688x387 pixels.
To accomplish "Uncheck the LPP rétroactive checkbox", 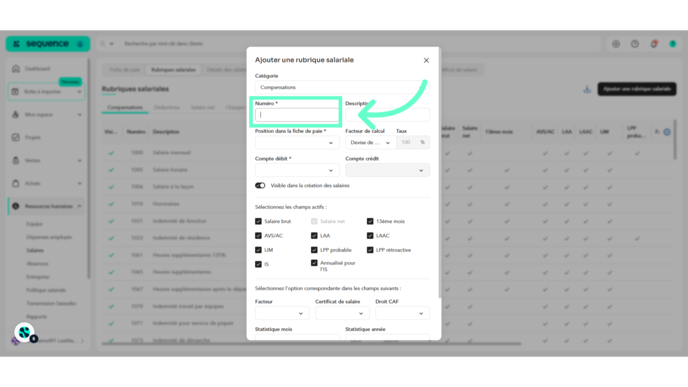I will pos(370,250).
